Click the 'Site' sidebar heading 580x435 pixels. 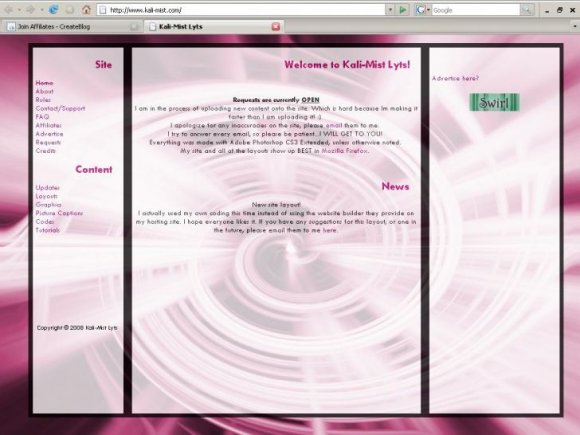pyautogui.click(x=103, y=65)
